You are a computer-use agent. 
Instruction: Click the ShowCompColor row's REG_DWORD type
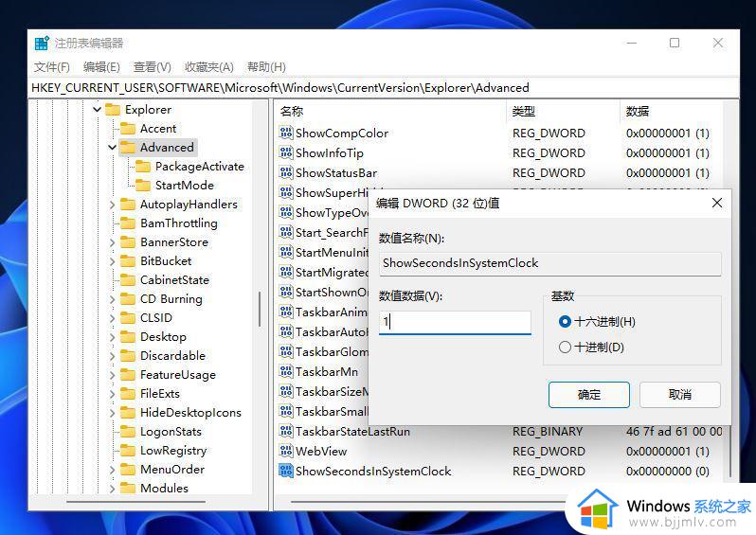click(x=549, y=133)
